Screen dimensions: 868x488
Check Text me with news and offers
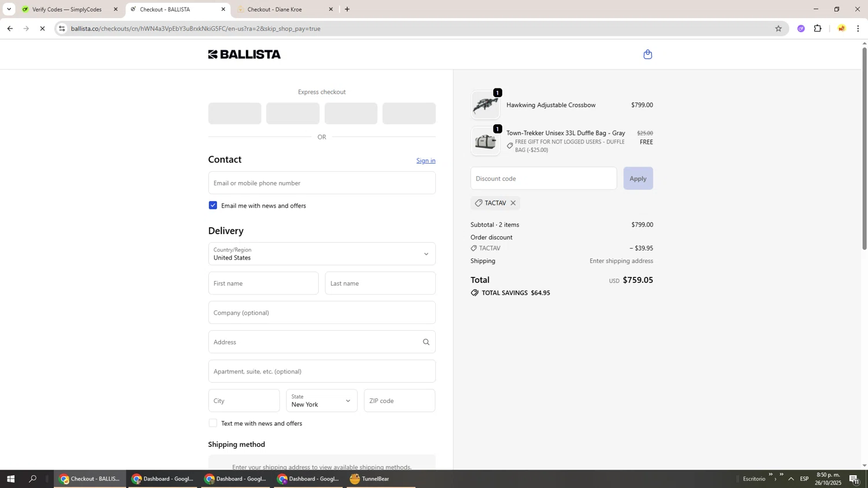[x=213, y=423]
